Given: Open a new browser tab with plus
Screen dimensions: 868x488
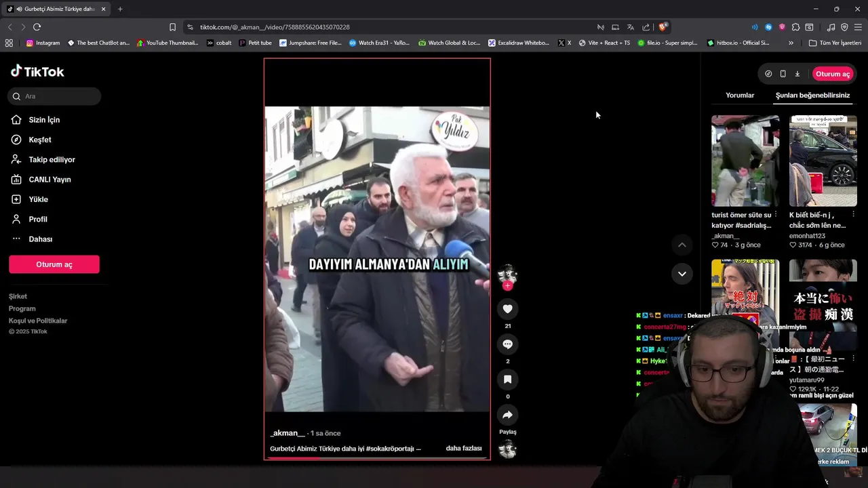Looking at the screenshot, I should coord(120,9).
